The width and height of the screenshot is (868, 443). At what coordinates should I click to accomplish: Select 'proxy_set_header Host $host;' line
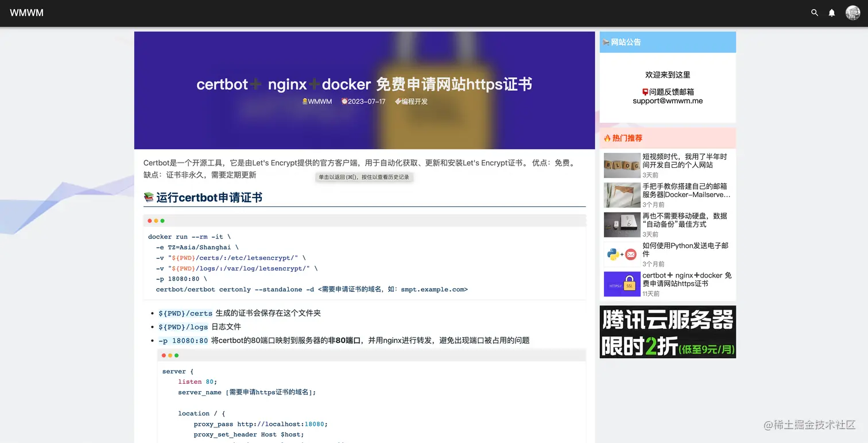click(249, 434)
